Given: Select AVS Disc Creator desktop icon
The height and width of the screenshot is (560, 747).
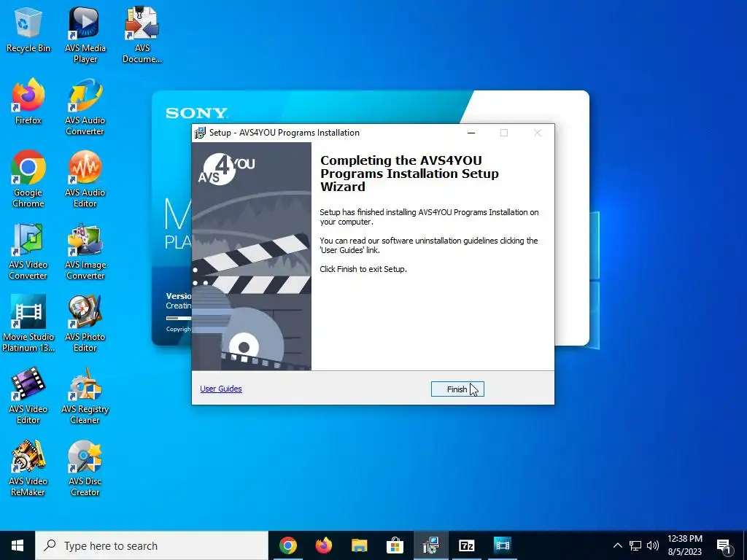Looking at the screenshot, I should pyautogui.click(x=85, y=469).
